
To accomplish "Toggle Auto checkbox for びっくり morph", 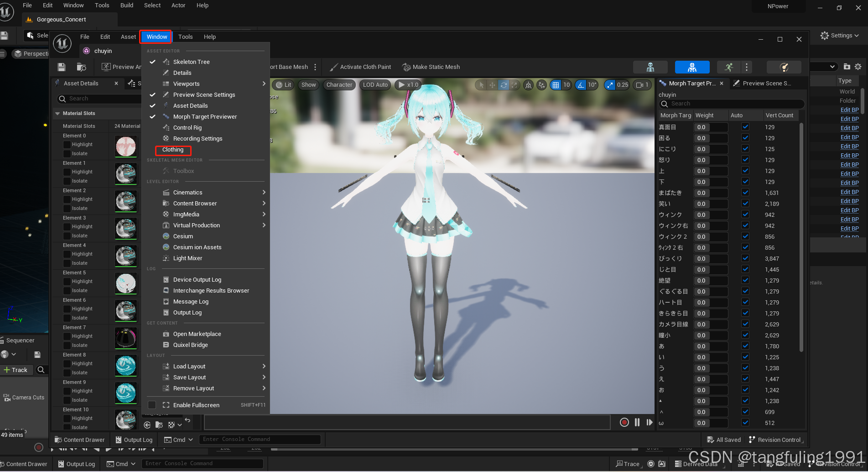I will coord(745,258).
